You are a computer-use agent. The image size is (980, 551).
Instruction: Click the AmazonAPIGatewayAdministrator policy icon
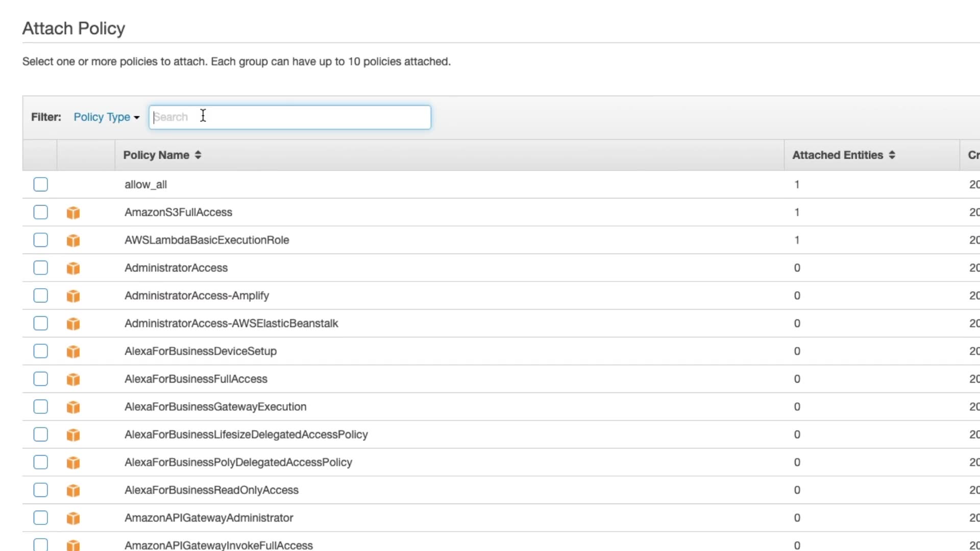(73, 518)
